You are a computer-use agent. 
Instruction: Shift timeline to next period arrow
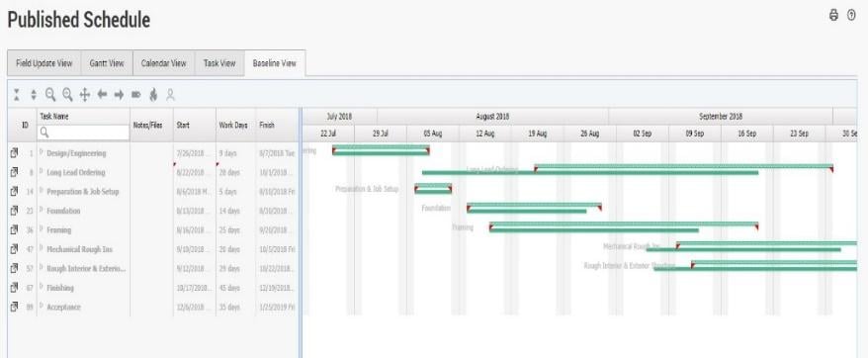click(119, 95)
